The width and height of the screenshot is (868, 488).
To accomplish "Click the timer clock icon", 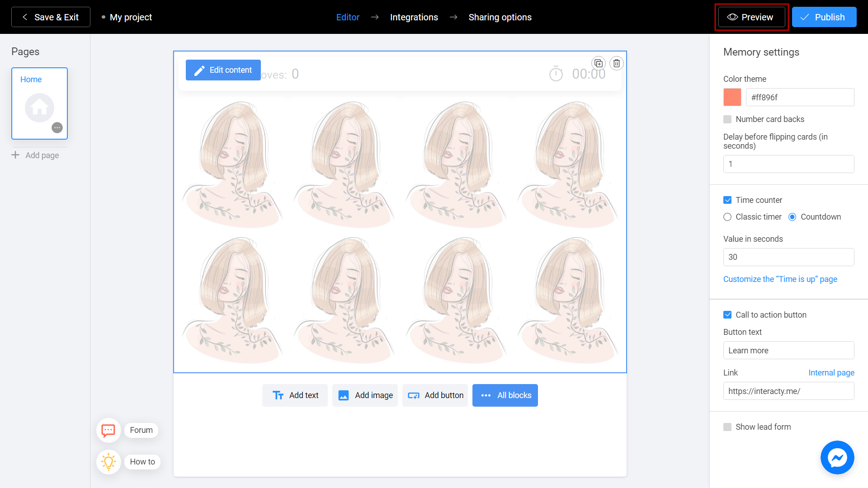I will 556,74.
